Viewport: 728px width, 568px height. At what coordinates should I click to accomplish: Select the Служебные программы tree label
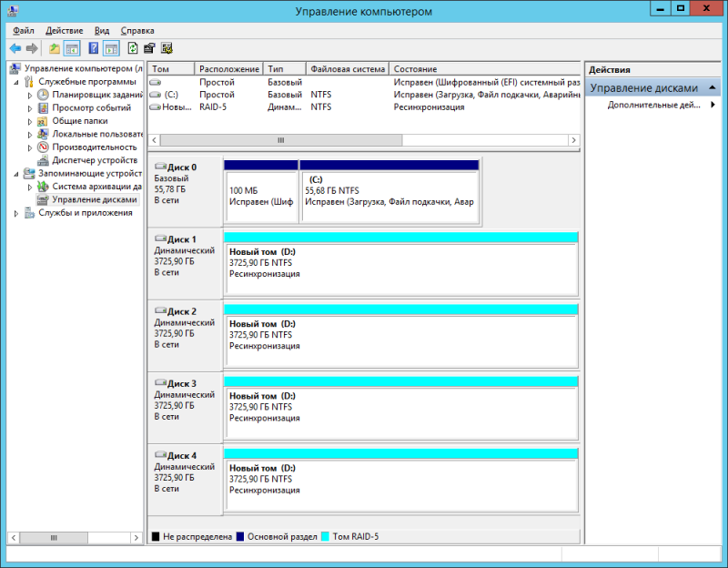pyautogui.click(x=86, y=82)
